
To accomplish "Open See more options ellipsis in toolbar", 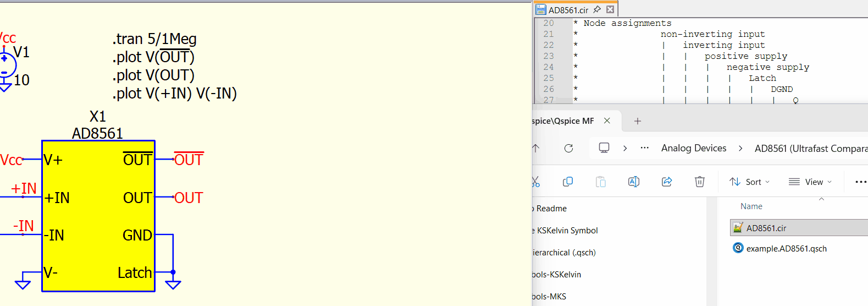I will tap(861, 182).
